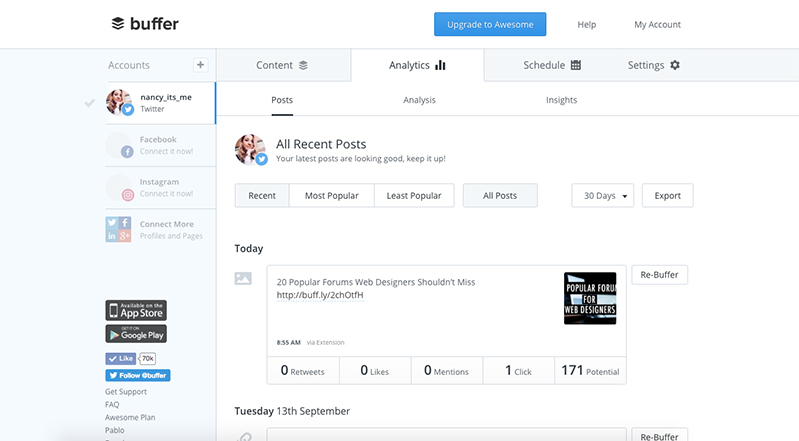Image resolution: width=799 pixels, height=441 pixels.
Task: Click the nancy_its_me profile avatar in sidebar
Action: pyautogui.click(x=119, y=102)
